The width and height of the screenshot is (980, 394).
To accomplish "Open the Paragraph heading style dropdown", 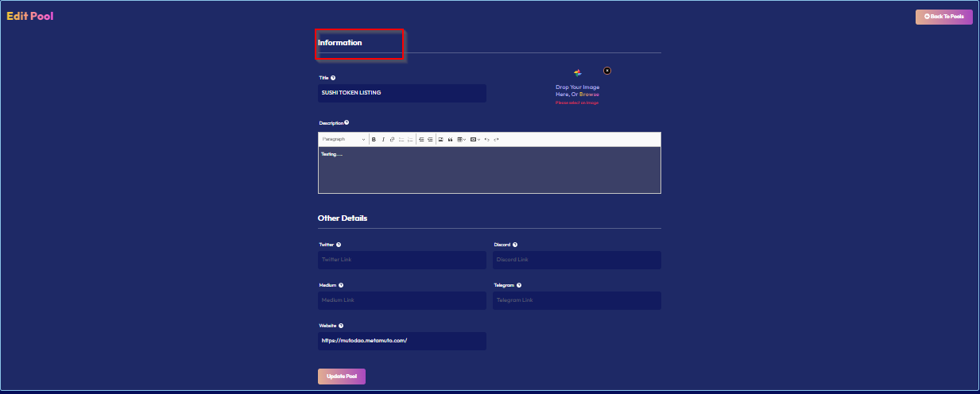I will [343, 139].
